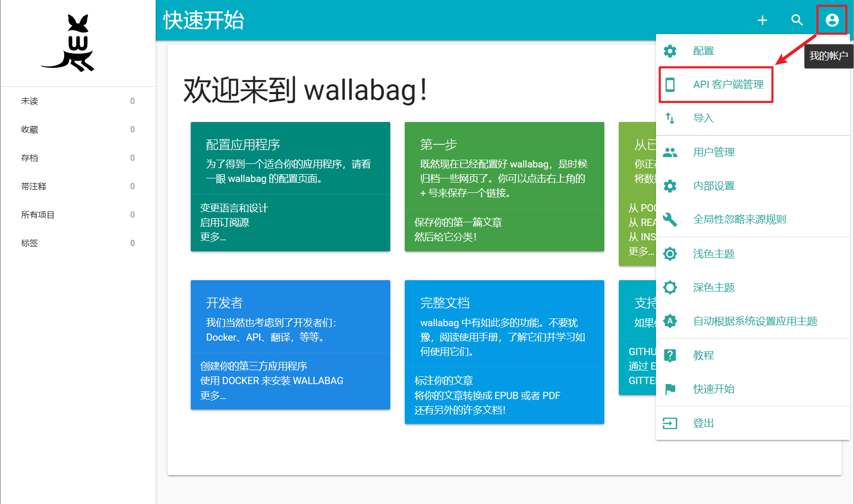Open search with the magnifier icon
The image size is (854, 504).
(x=797, y=20)
